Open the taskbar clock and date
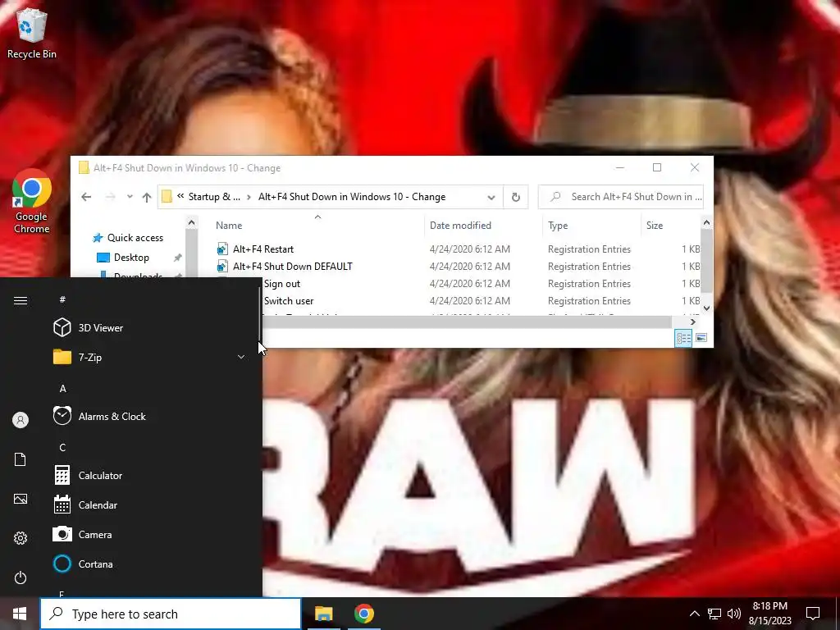Image resolution: width=840 pixels, height=630 pixels. (x=769, y=614)
